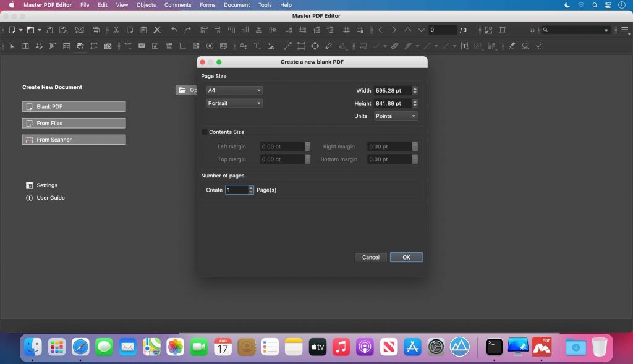The height and width of the screenshot is (364, 633).
Task: Open the Units dropdown showing Points
Action: click(395, 116)
